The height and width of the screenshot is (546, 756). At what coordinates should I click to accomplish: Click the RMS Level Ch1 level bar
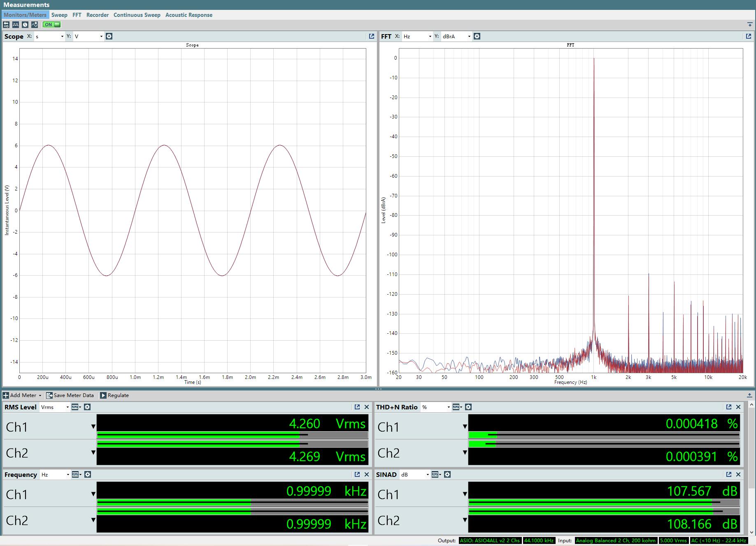[x=232, y=435]
